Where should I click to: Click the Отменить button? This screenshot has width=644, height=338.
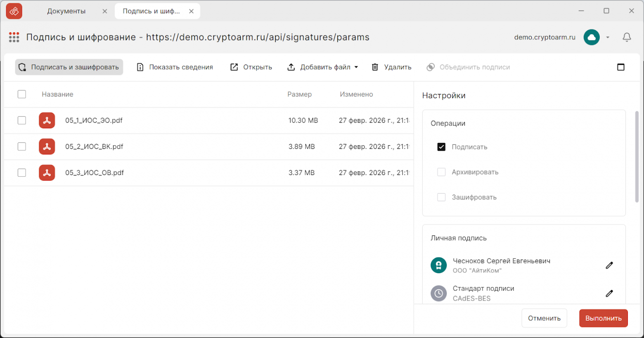pos(544,318)
